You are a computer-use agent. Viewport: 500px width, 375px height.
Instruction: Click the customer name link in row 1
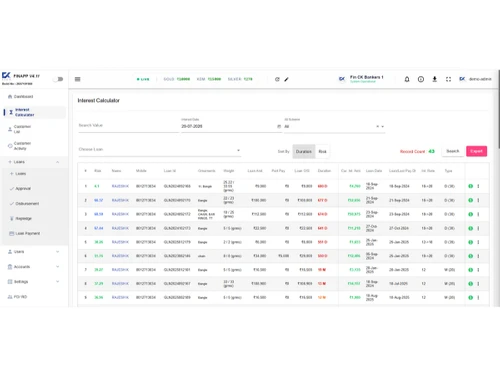pos(120,186)
